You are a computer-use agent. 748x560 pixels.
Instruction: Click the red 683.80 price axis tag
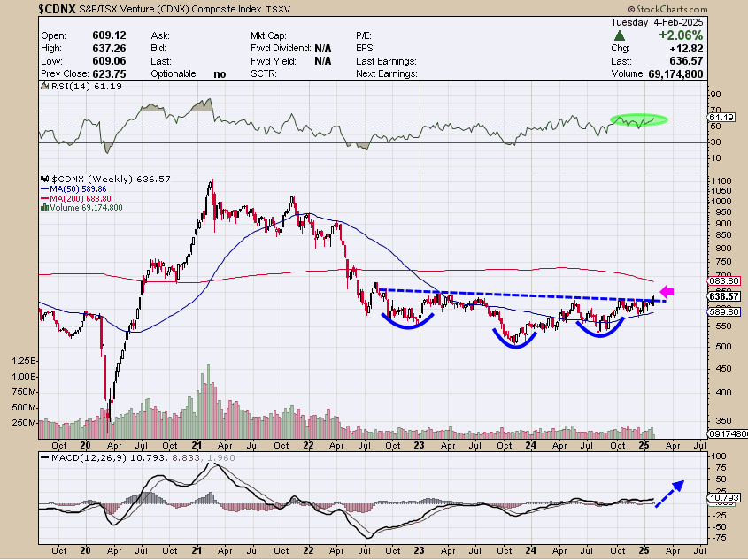[724, 281]
